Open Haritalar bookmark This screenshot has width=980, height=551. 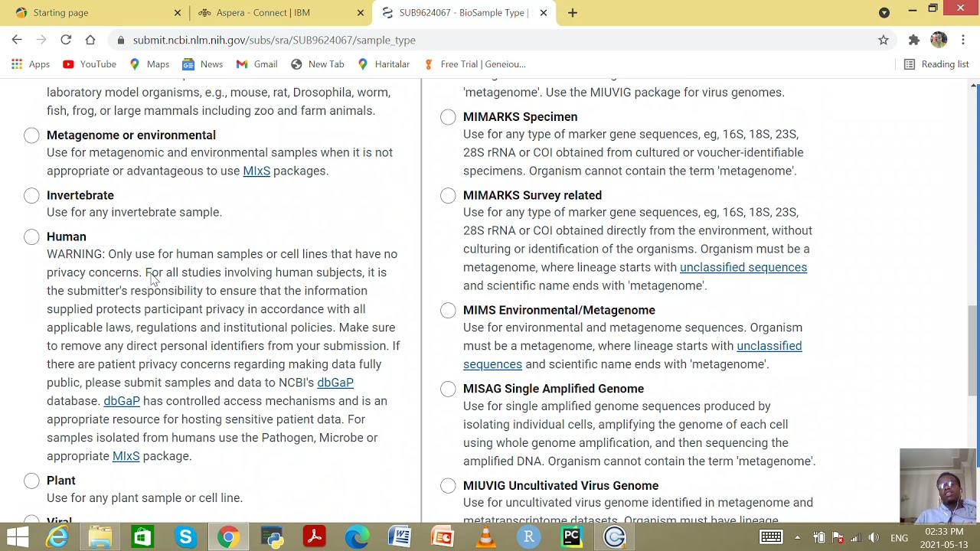tap(384, 64)
